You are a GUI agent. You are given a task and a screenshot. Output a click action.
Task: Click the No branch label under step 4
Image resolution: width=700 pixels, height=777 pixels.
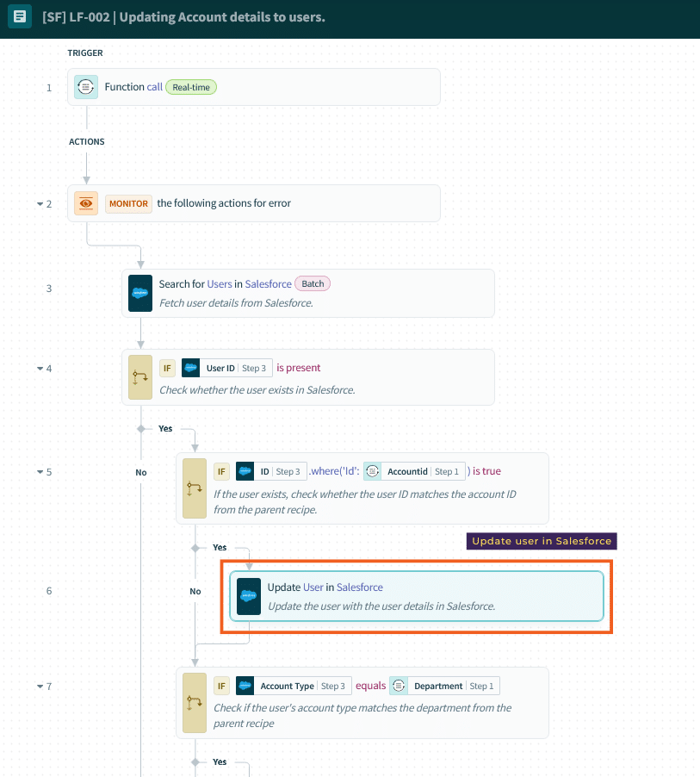click(x=141, y=473)
